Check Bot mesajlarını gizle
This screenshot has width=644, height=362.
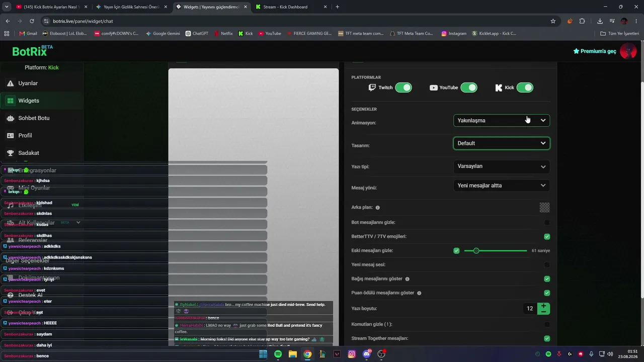[547, 222]
